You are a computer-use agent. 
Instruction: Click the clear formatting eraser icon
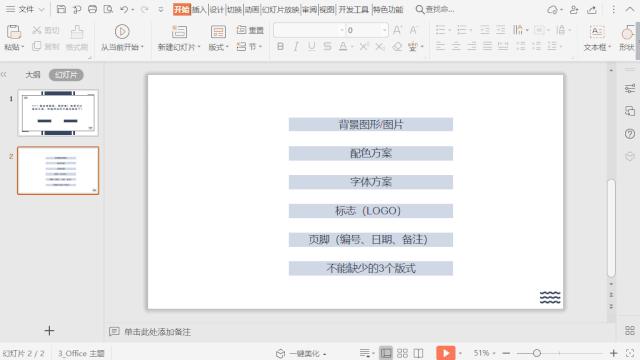tap(397, 47)
